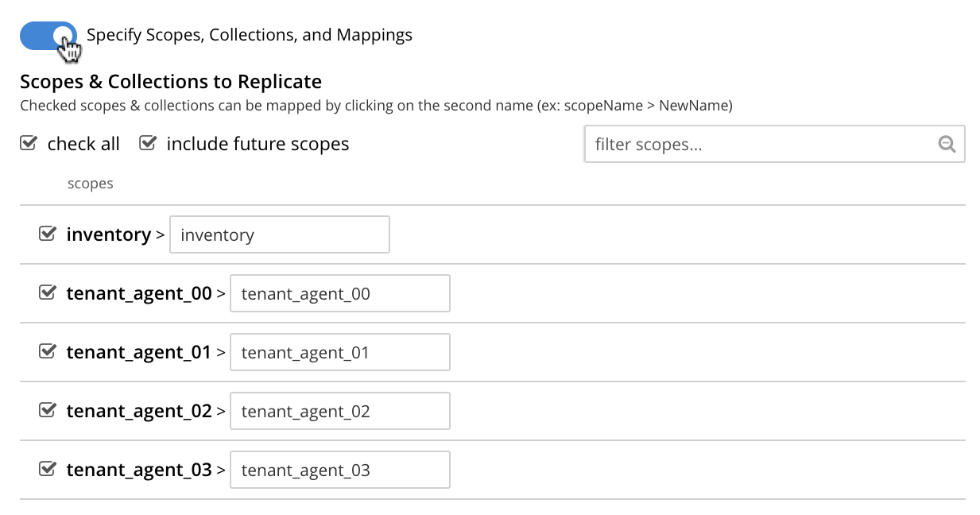Screen dimensions: 980x515
Task: Uncheck "include future scopes"
Action: pyautogui.click(x=148, y=142)
